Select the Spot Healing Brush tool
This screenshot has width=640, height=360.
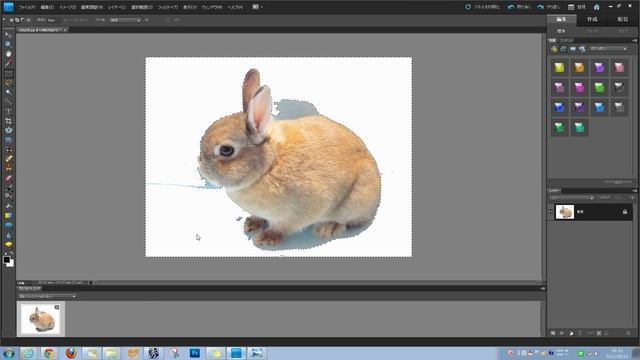[8, 159]
